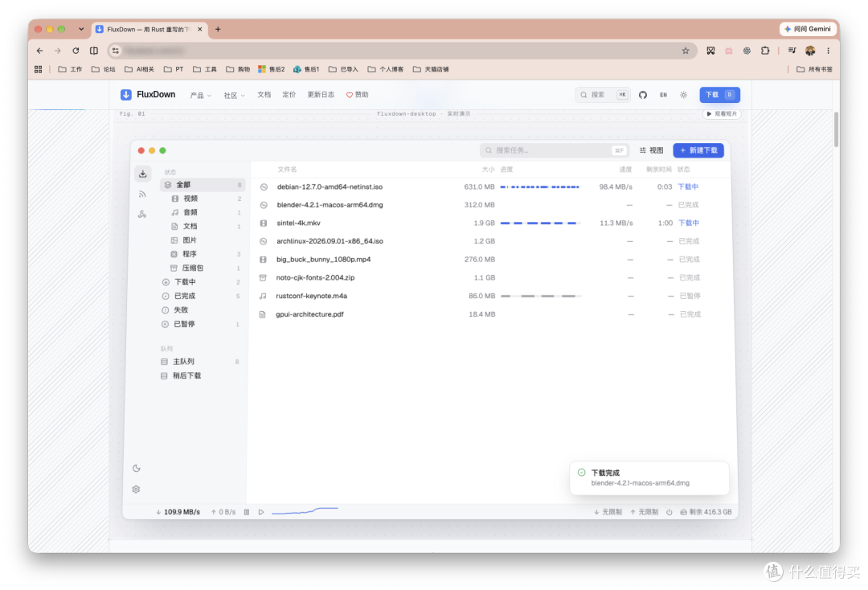This screenshot has height=590, width=868.
Task: Select the 视频 category in sidebar
Action: 203,199
